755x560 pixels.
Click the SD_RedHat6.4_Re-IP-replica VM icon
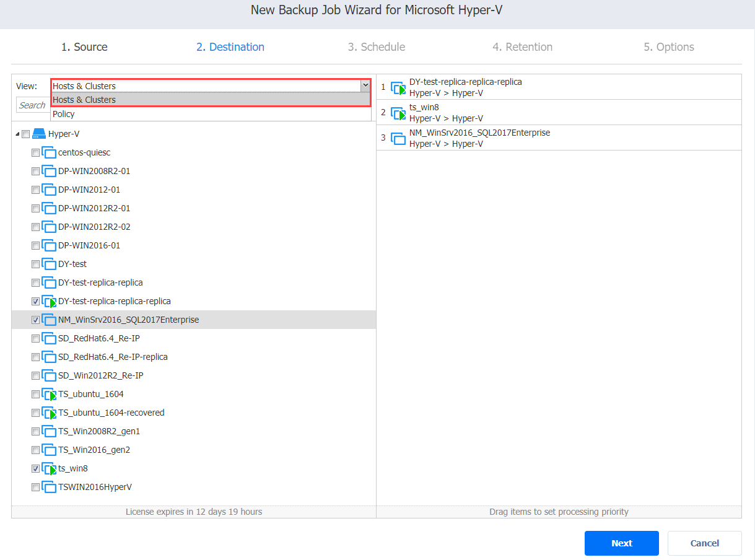pyautogui.click(x=49, y=357)
